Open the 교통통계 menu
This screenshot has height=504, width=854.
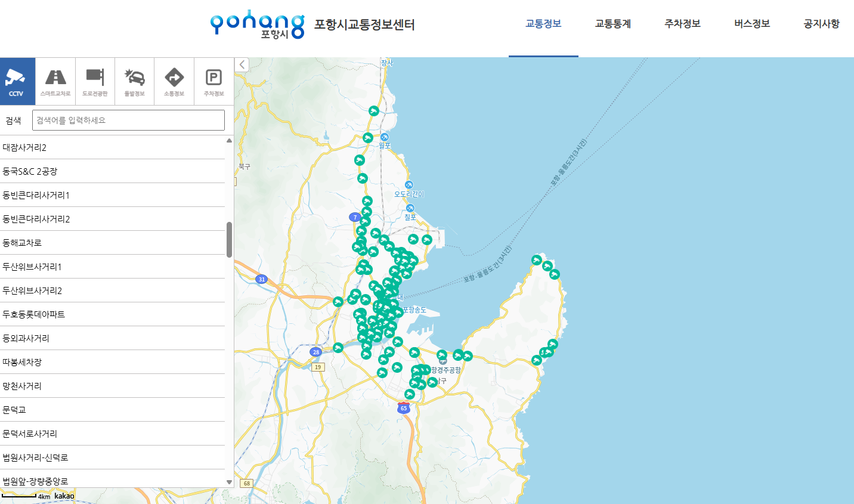[x=613, y=24]
